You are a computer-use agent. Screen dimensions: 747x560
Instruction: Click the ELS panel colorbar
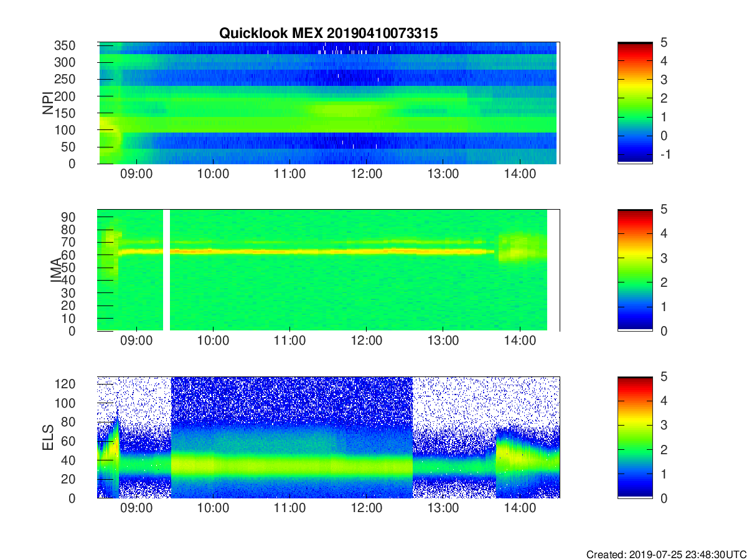[635, 437]
